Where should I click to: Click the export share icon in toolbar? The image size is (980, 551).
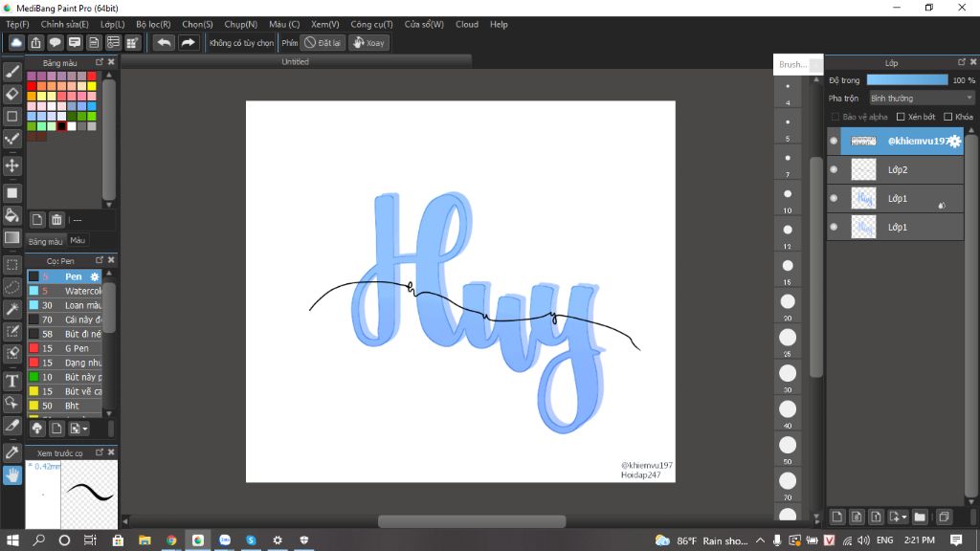click(35, 42)
